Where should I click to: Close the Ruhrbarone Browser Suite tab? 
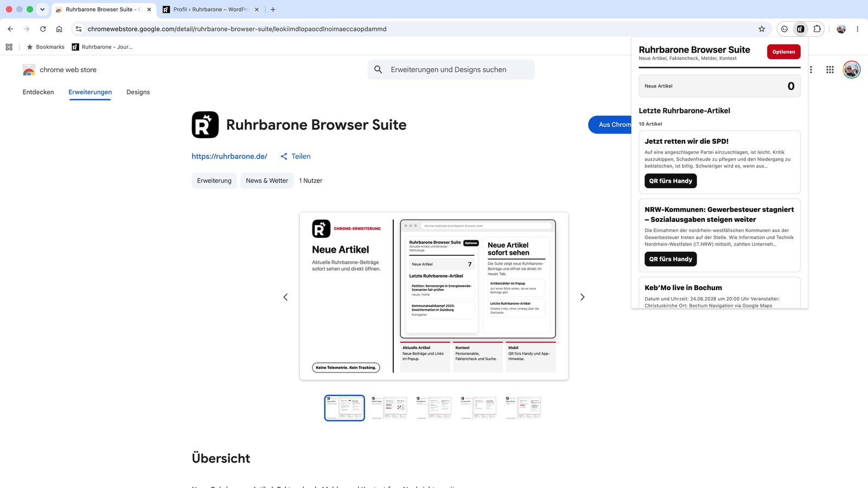[149, 9]
